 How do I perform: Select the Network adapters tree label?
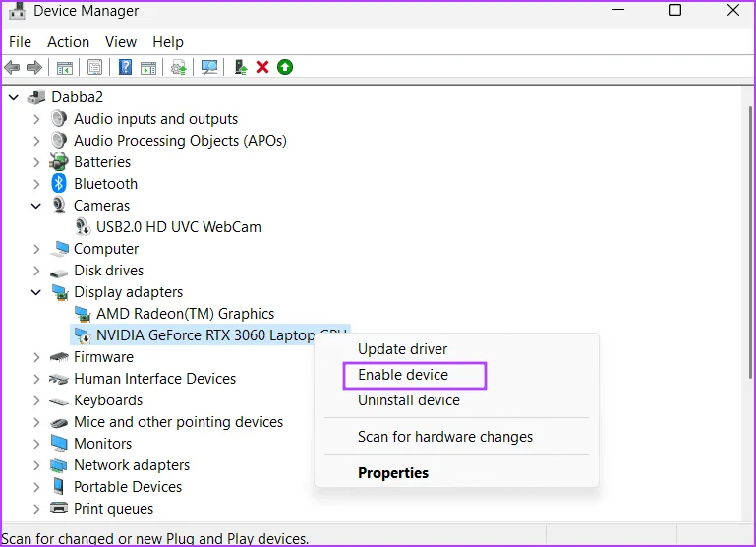pos(132,465)
